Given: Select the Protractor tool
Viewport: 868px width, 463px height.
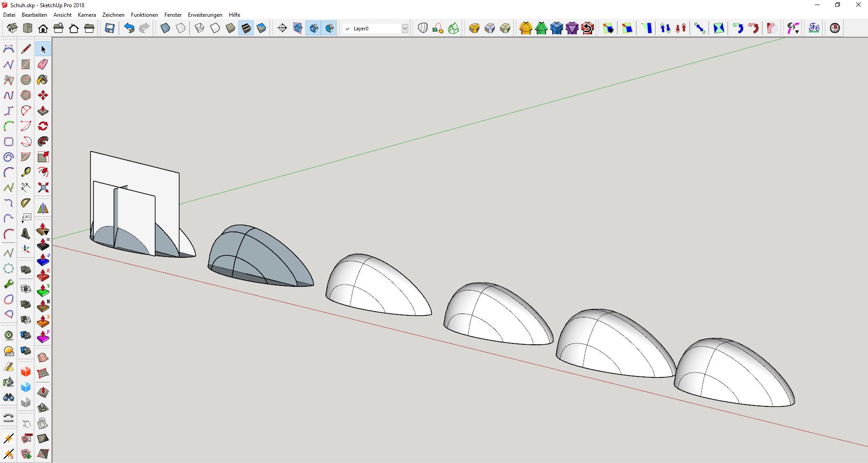Looking at the screenshot, I should pyautogui.click(x=26, y=203).
